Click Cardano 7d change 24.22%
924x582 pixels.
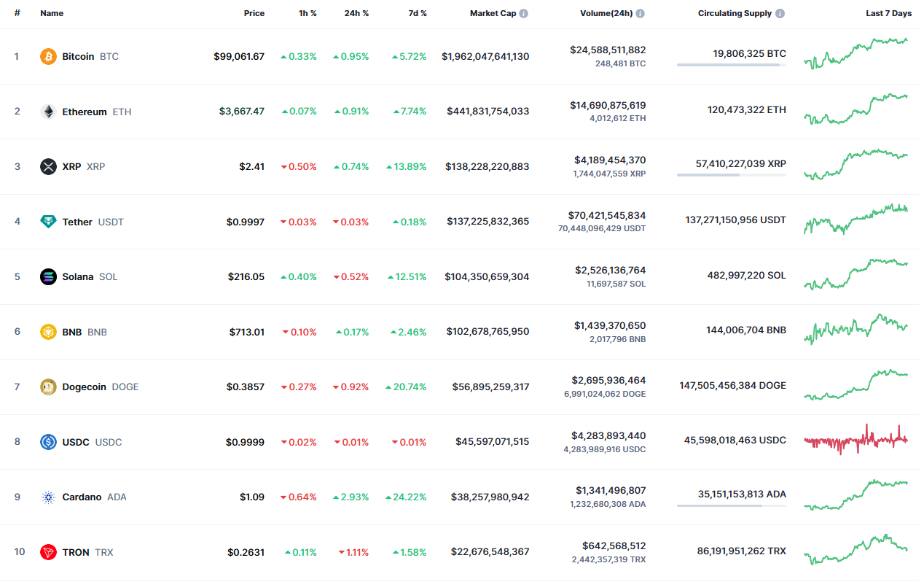coord(406,497)
